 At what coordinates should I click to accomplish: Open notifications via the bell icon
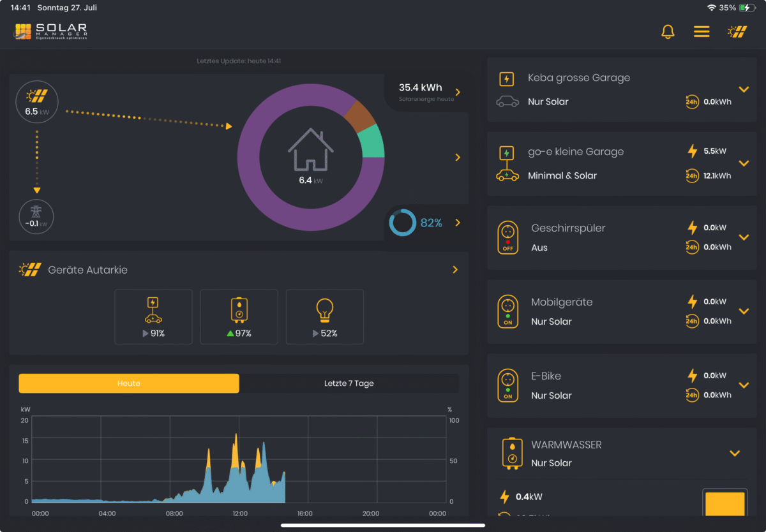(x=668, y=31)
